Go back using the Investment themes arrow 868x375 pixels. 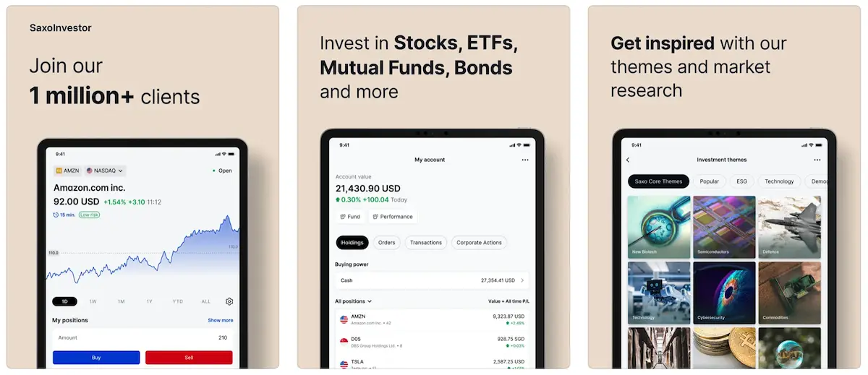628,160
